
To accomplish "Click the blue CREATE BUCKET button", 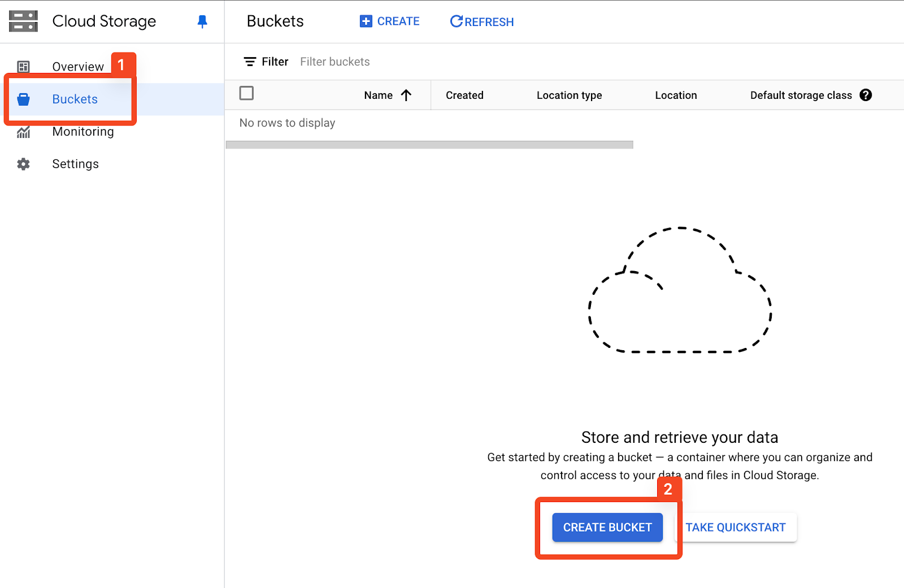I will pyautogui.click(x=607, y=527).
